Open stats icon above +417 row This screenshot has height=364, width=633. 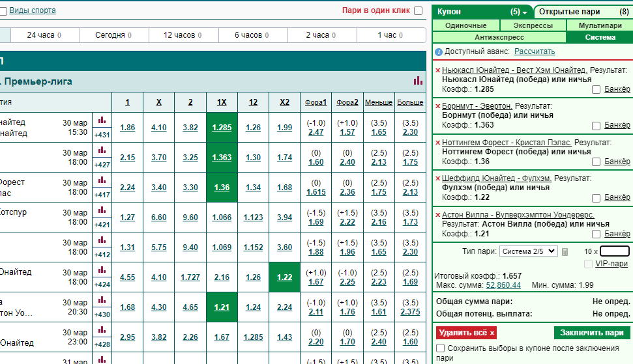102,180
